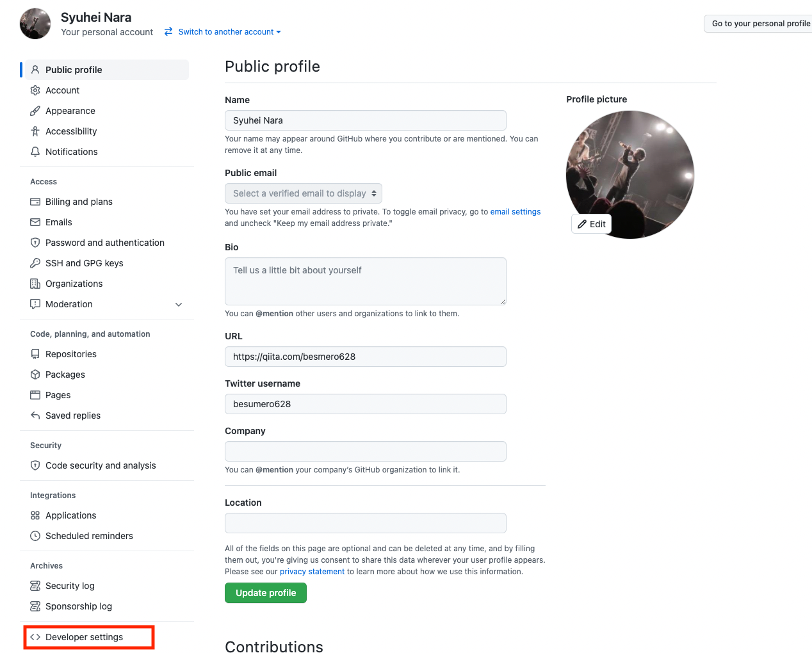The height and width of the screenshot is (653, 812).
Task: Click inside the Bio text area
Action: point(365,281)
